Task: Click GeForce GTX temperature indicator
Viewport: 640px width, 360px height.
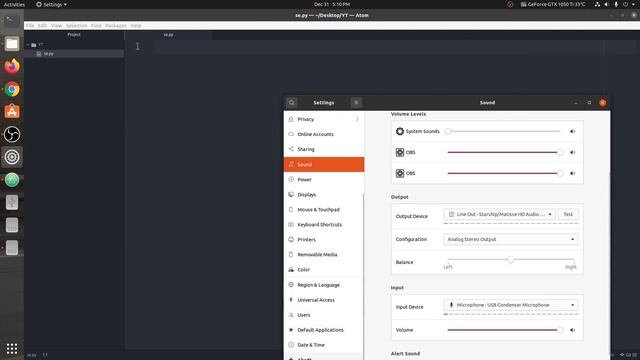Action: tap(553, 4)
